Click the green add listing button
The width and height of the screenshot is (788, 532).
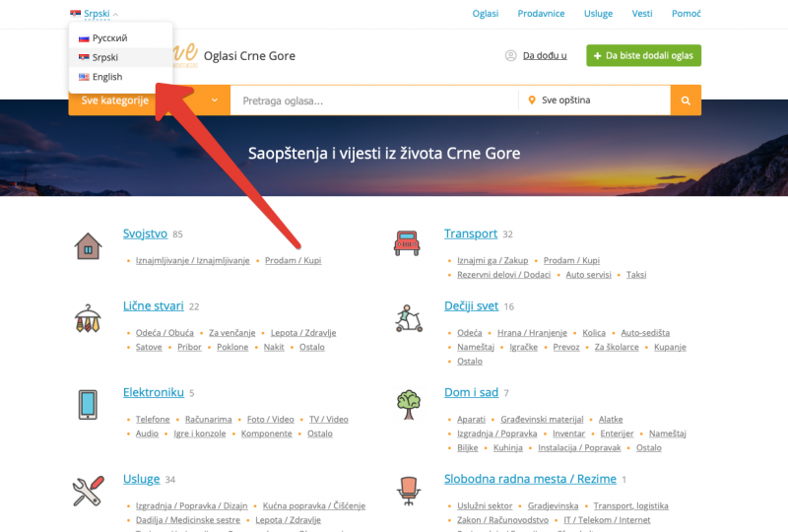(x=643, y=55)
